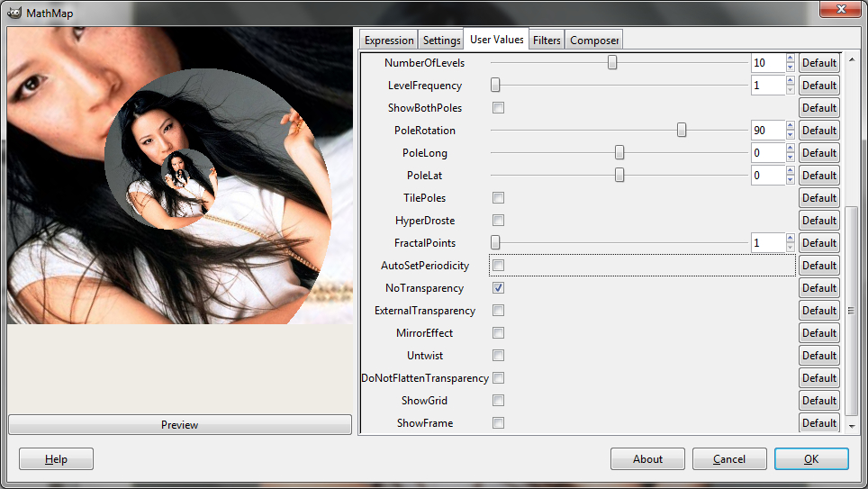868x489 pixels.
Task: Click the PoleLat slider handle
Action: tap(619, 175)
